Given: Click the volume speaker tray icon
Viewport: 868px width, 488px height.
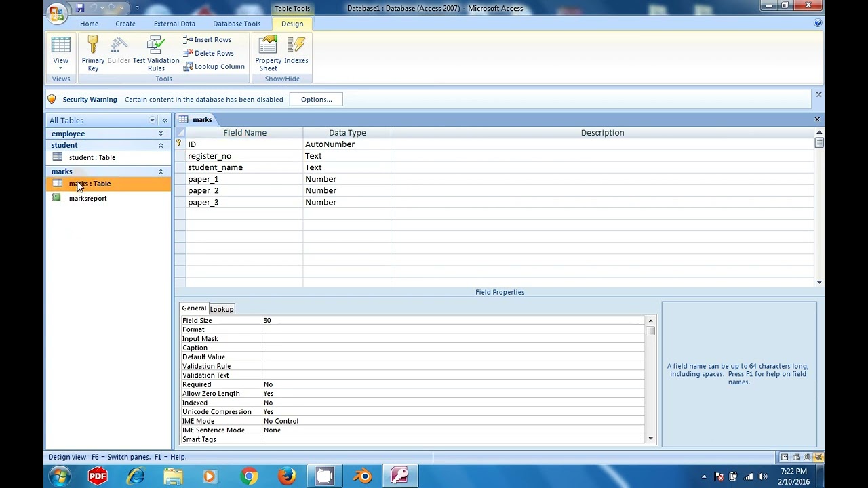Looking at the screenshot, I should tap(763, 476).
